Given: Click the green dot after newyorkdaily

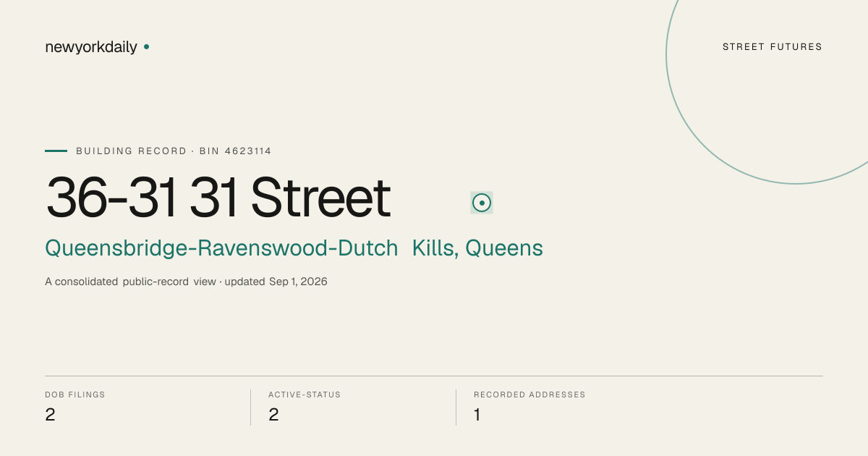Looking at the screenshot, I should tap(146, 47).
